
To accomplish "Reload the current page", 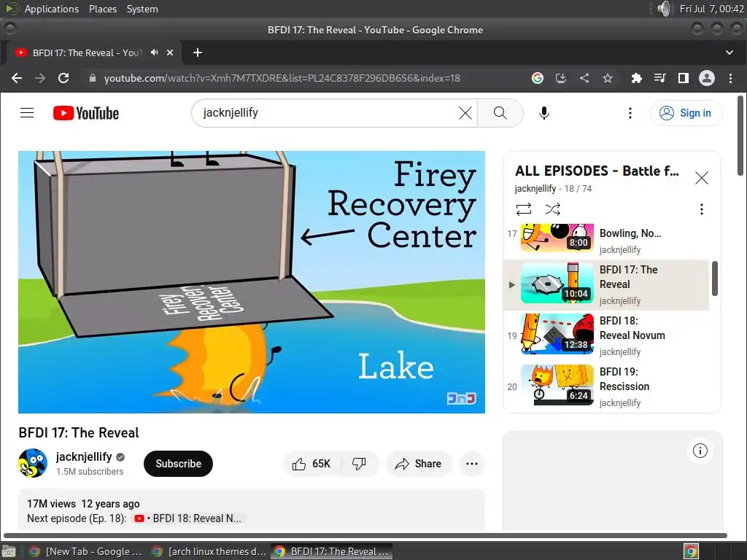I will coord(63,78).
